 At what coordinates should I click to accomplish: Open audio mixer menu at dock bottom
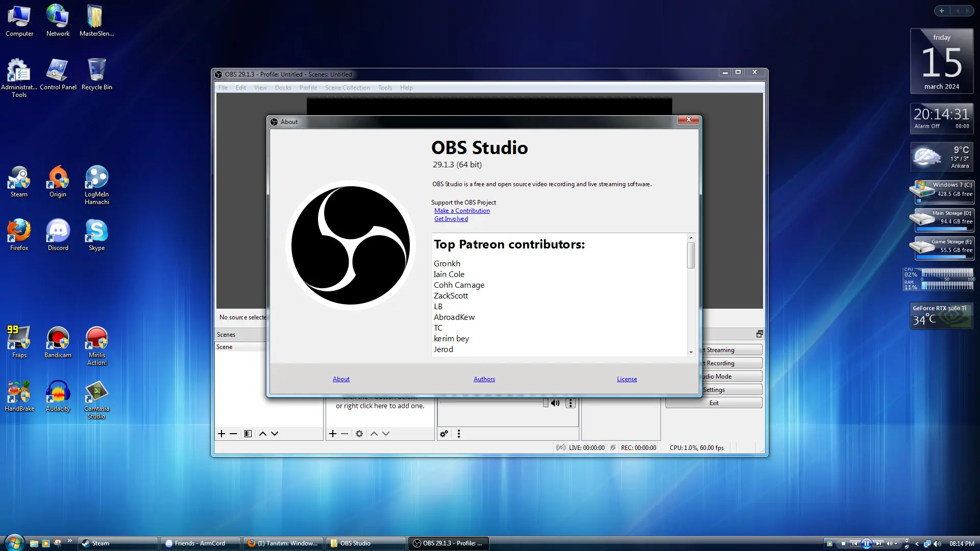pos(459,434)
